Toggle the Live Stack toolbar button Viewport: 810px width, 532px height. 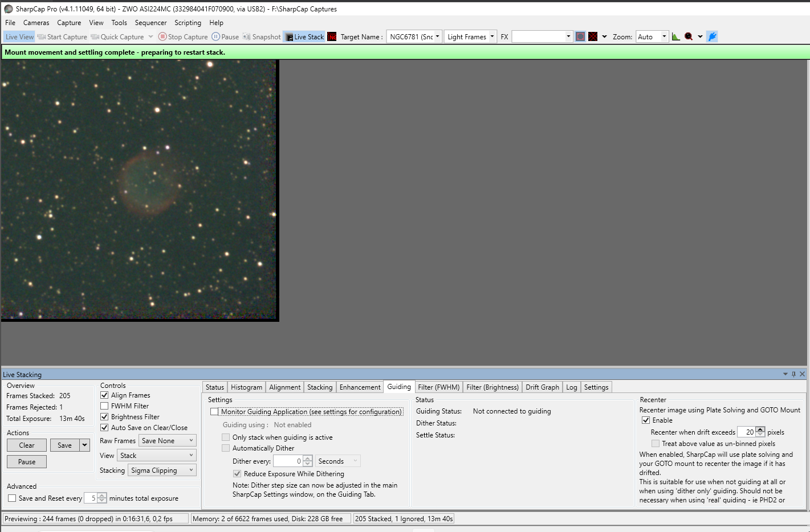[304, 36]
